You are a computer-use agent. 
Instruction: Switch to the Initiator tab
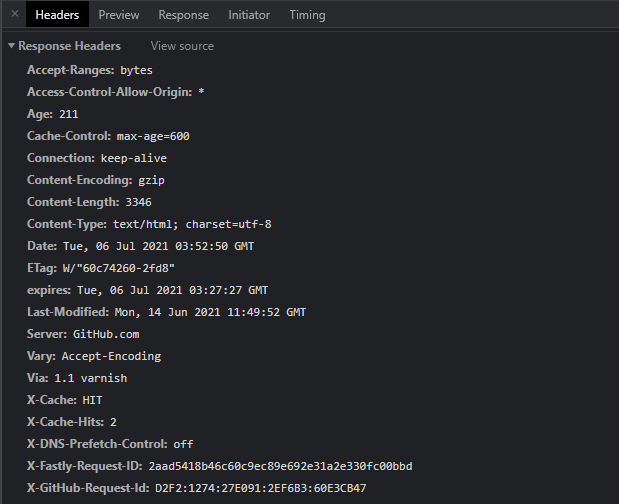coord(249,15)
